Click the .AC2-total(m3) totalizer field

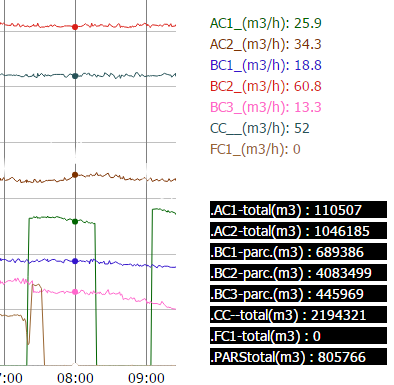pyautogui.click(x=298, y=231)
